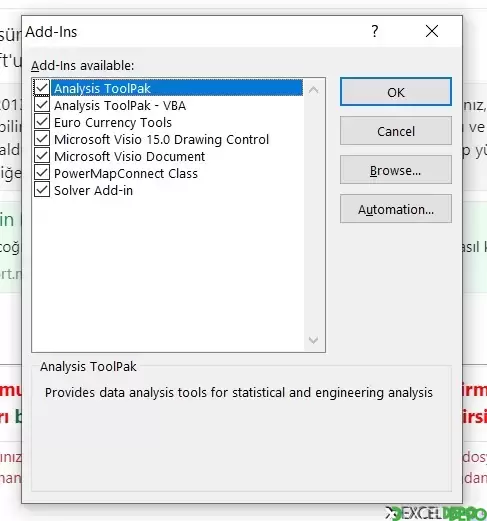Click the list scroll down arrow

tap(313, 340)
